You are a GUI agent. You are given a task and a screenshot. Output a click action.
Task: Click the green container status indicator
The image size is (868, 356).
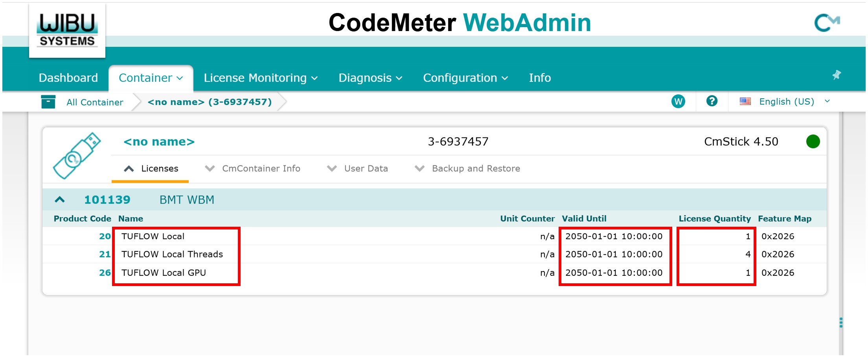click(x=813, y=141)
